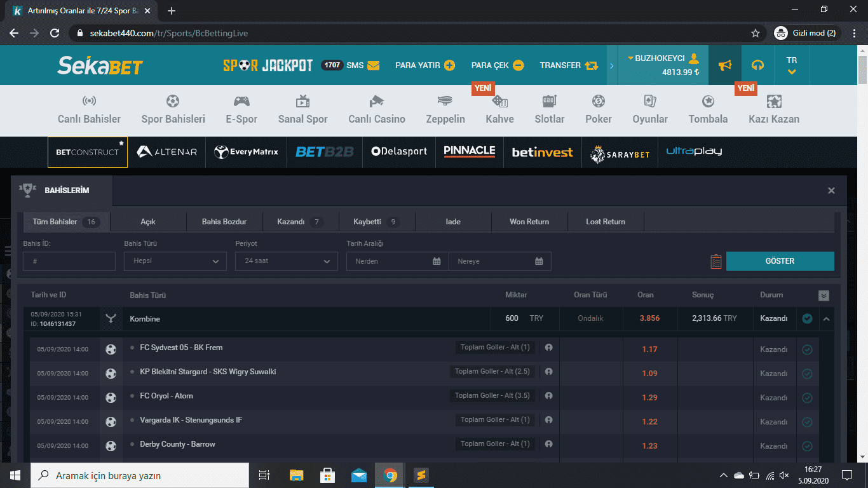Viewport: 868px width, 488px height.
Task: Open TR language dropdown
Action: 792,65
